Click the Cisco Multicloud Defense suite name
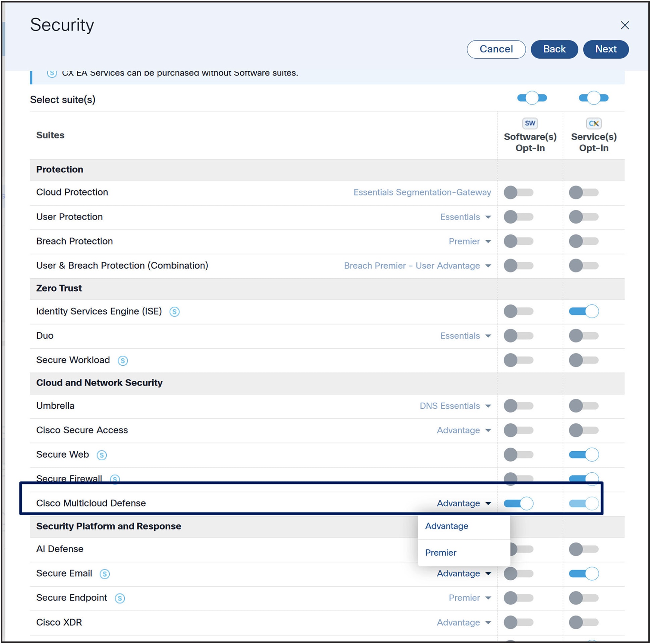 tap(91, 504)
